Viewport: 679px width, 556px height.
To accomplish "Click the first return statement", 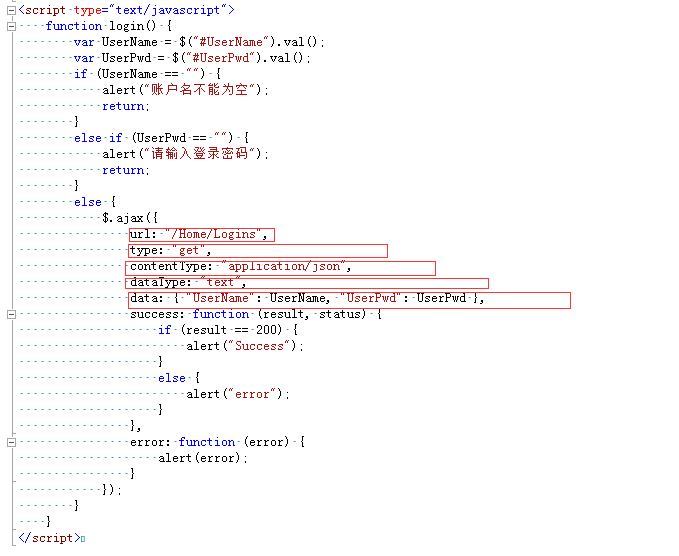I will (x=126, y=107).
